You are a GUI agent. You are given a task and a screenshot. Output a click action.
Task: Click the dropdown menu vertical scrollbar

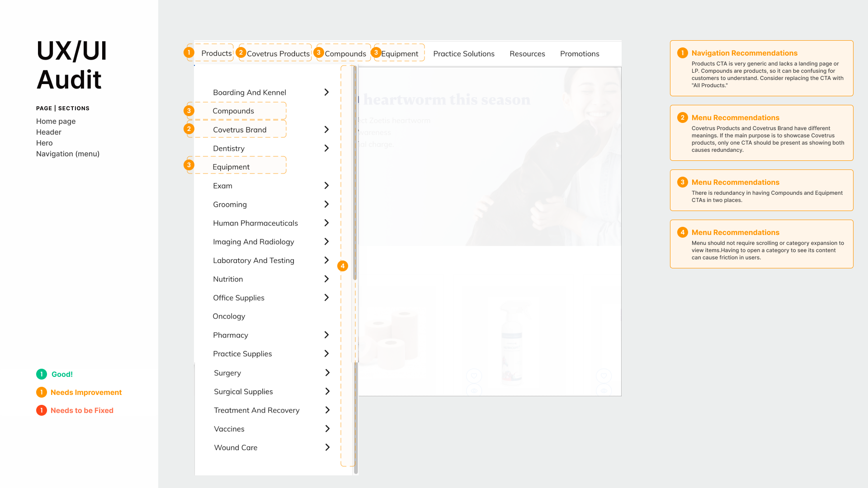(x=355, y=174)
